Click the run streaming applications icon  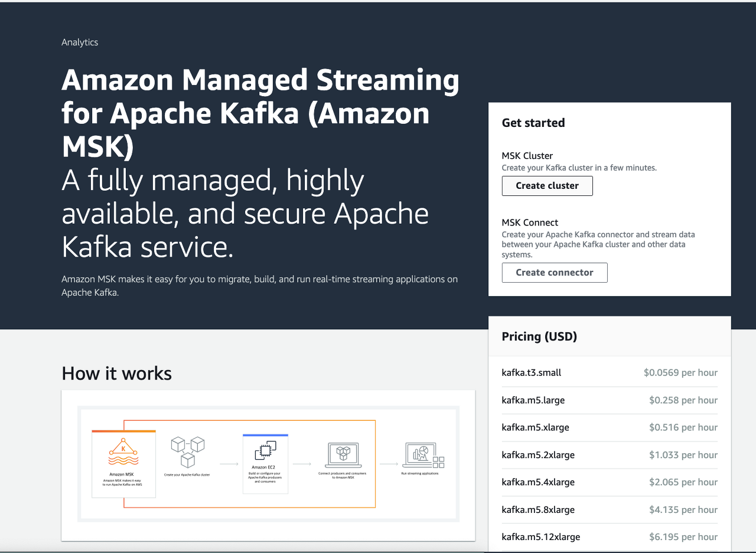(x=423, y=455)
